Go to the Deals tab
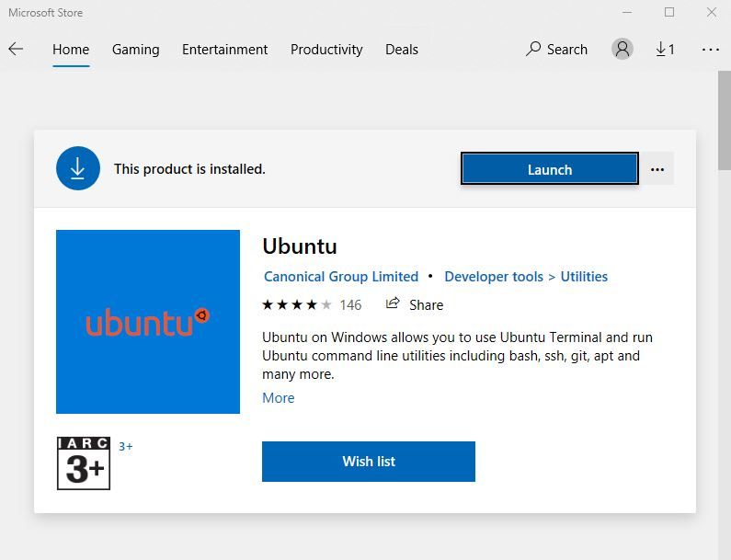This screenshot has height=560, width=731. coord(401,50)
